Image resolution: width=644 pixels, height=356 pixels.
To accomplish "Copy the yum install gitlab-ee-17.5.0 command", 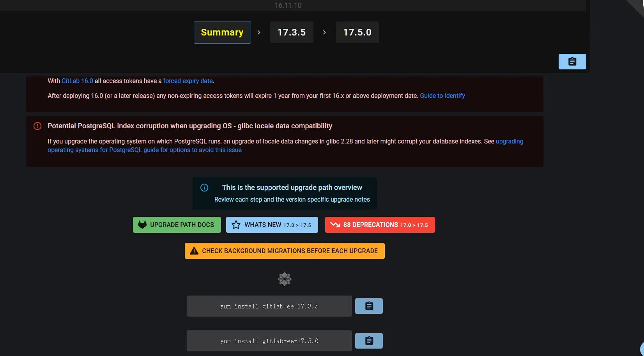I will pyautogui.click(x=369, y=341).
